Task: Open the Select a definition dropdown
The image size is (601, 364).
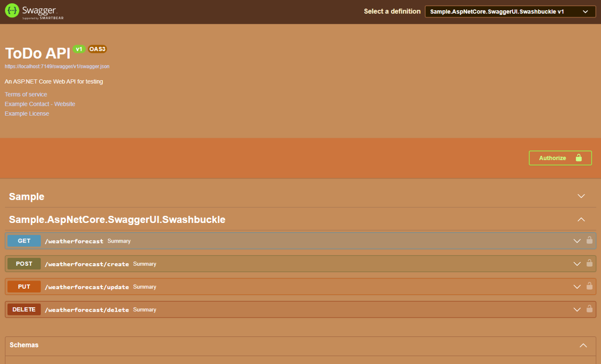Action: click(x=510, y=12)
